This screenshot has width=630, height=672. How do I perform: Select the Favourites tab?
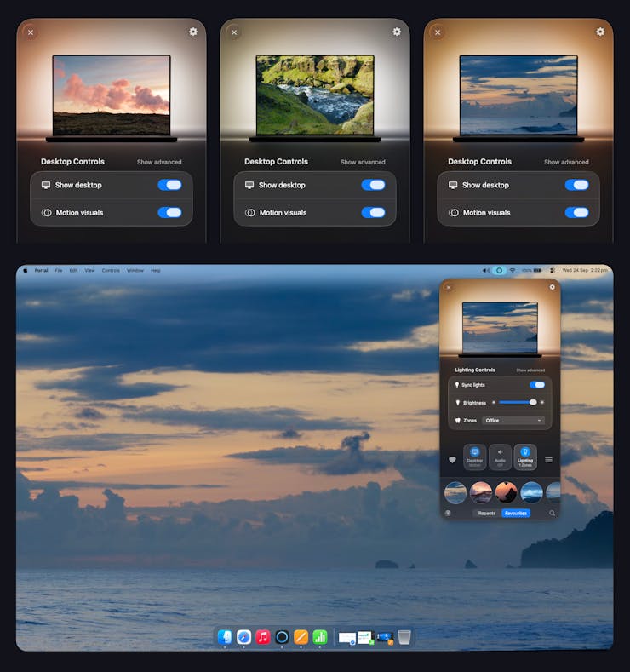click(515, 514)
